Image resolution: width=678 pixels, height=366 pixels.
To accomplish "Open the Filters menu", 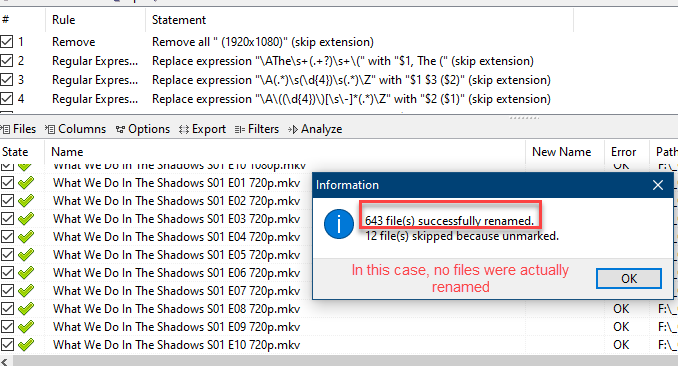I will 257,129.
